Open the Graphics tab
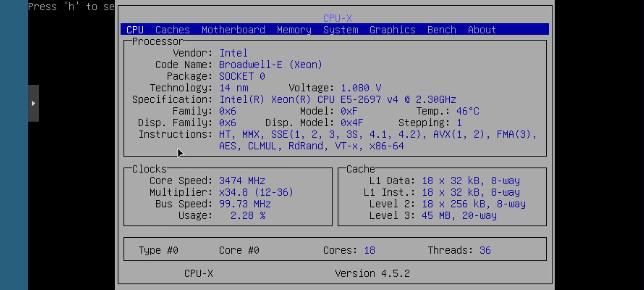The height and width of the screenshot is (290, 644). tap(392, 30)
